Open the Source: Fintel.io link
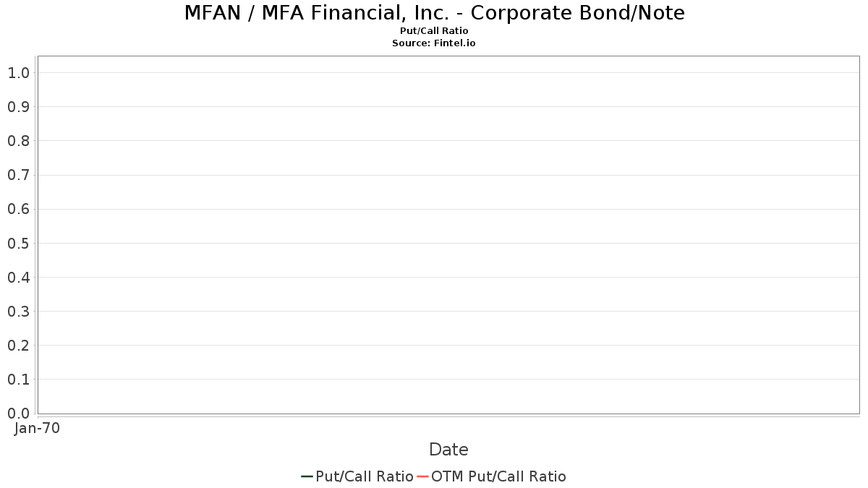The image size is (868, 488). (x=434, y=43)
